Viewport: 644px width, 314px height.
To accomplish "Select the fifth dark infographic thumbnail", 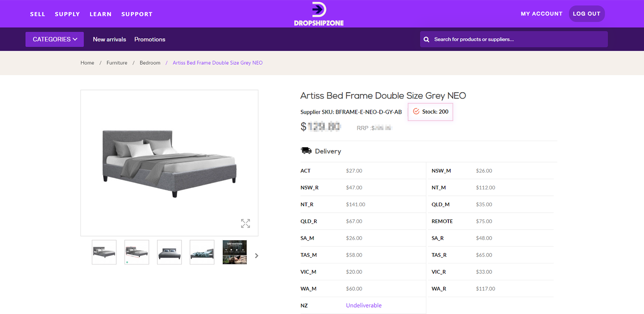I will [235, 252].
